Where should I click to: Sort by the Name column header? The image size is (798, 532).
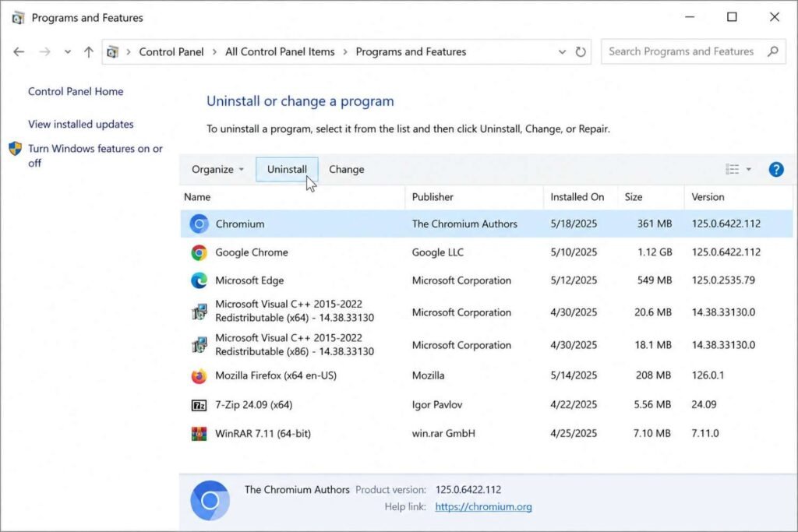293,197
